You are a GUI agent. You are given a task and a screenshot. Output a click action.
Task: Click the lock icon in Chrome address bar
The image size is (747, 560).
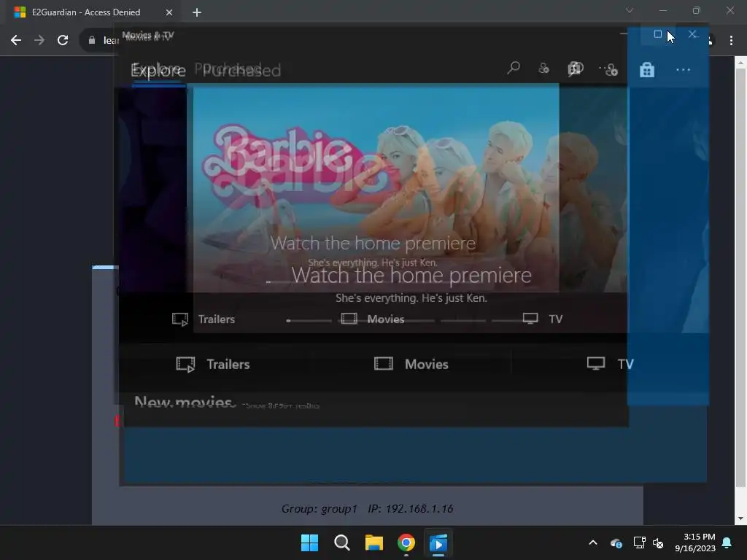coord(92,40)
